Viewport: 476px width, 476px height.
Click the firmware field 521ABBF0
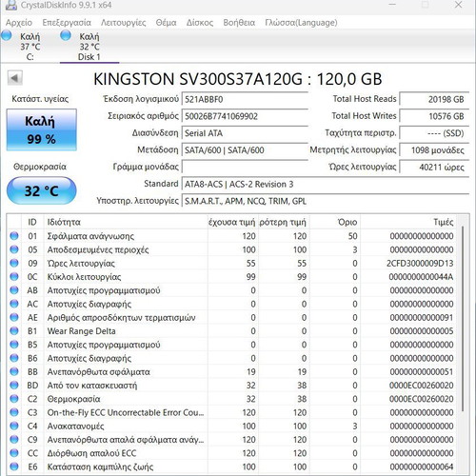click(245, 99)
